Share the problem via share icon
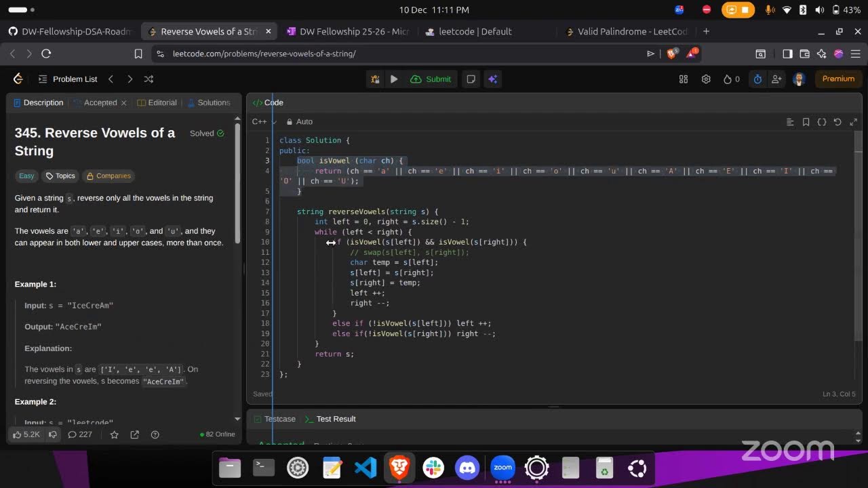Screen dimensions: 868x488 (x=134, y=434)
